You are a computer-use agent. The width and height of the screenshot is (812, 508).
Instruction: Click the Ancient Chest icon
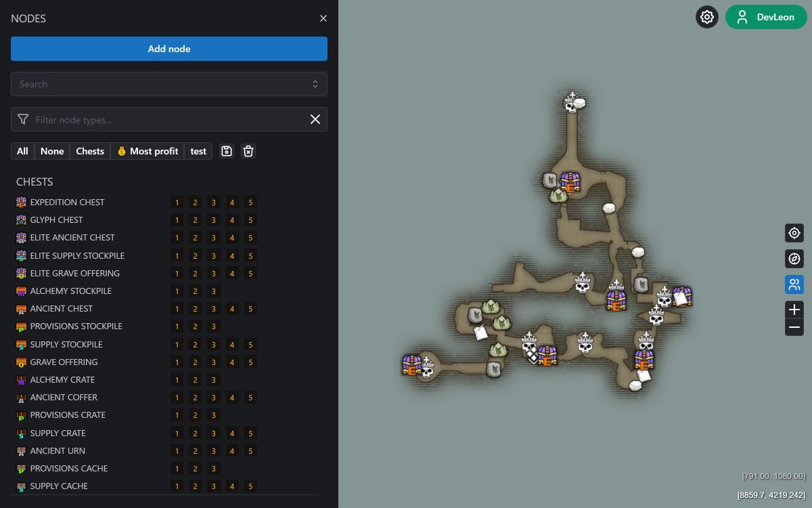(x=21, y=308)
